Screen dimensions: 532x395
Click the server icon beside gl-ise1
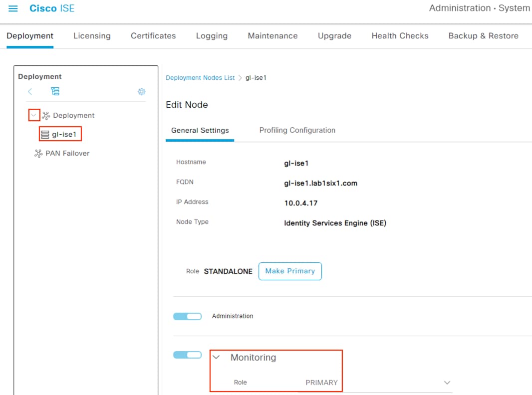point(45,135)
